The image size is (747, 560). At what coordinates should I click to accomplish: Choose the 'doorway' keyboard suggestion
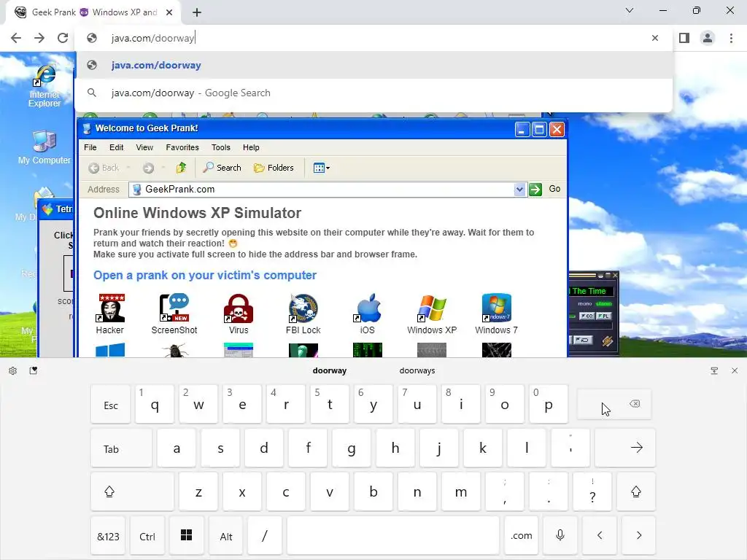point(330,370)
